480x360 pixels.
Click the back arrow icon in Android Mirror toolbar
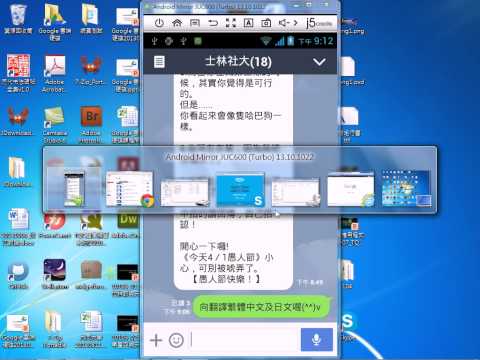coord(213,23)
